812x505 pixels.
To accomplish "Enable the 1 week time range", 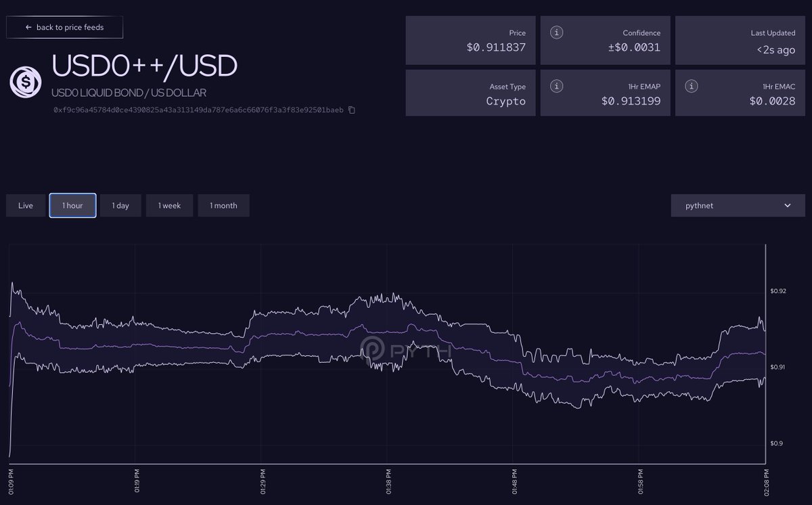I will 169,205.
